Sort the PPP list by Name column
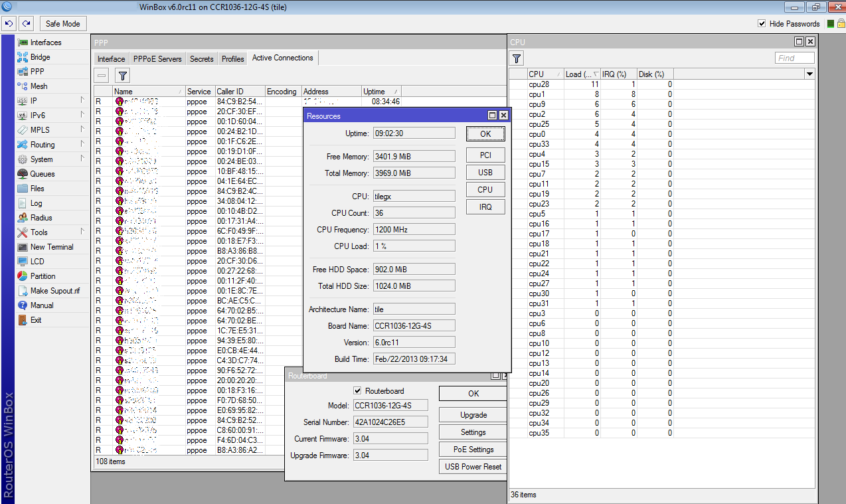The width and height of the screenshot is (846, 504). tap(149, 92)
